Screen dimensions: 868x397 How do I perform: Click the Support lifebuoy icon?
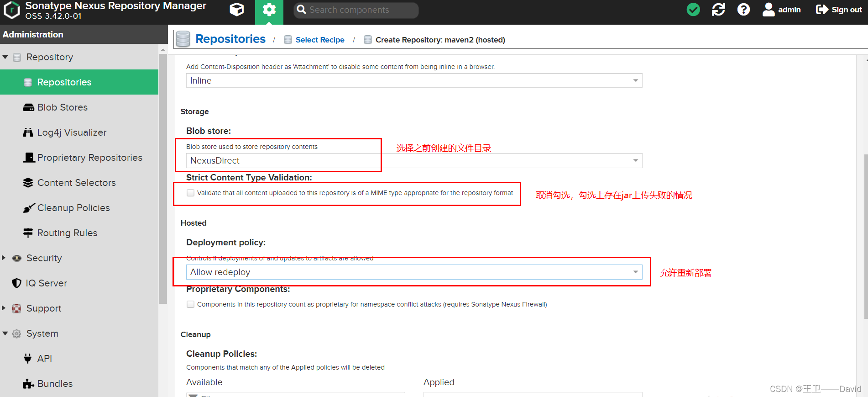pyautogui.click(x=16, y=308)
